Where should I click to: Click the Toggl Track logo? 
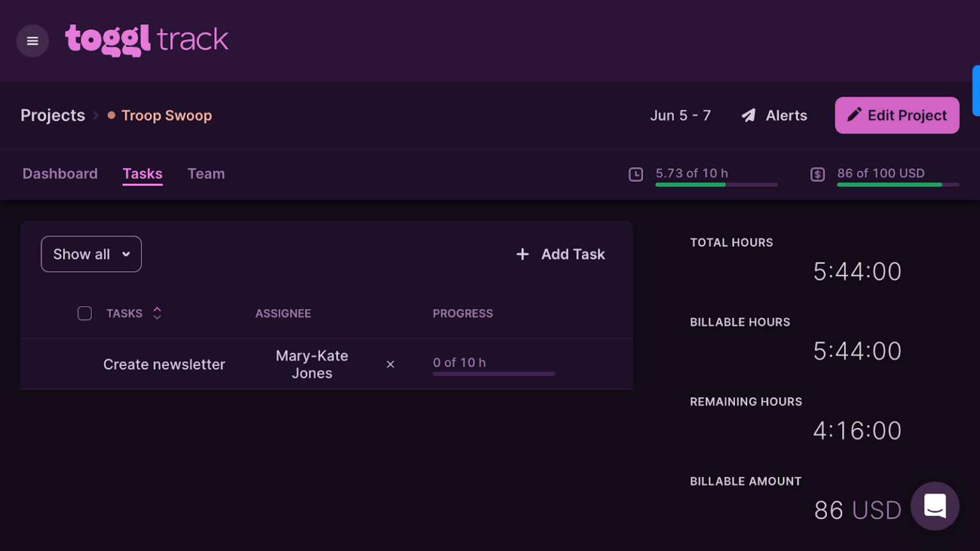pos(147,40)
